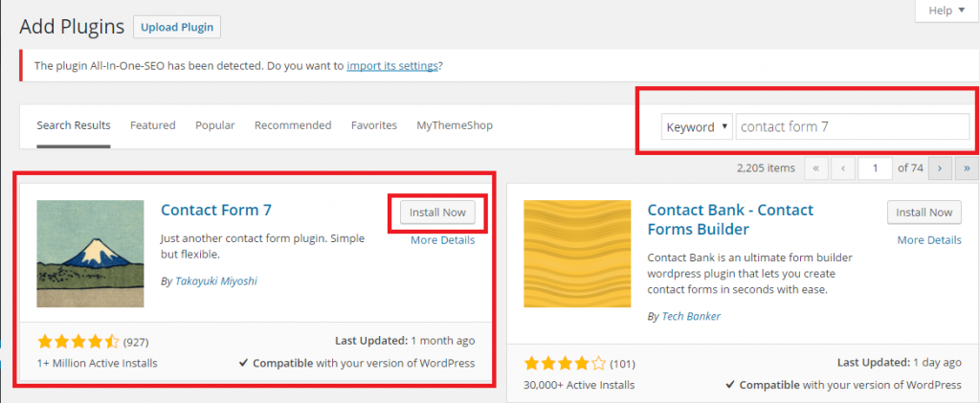Click Last Updated 1 day ago text
This screenshot has height=403, width=980.
899,363
